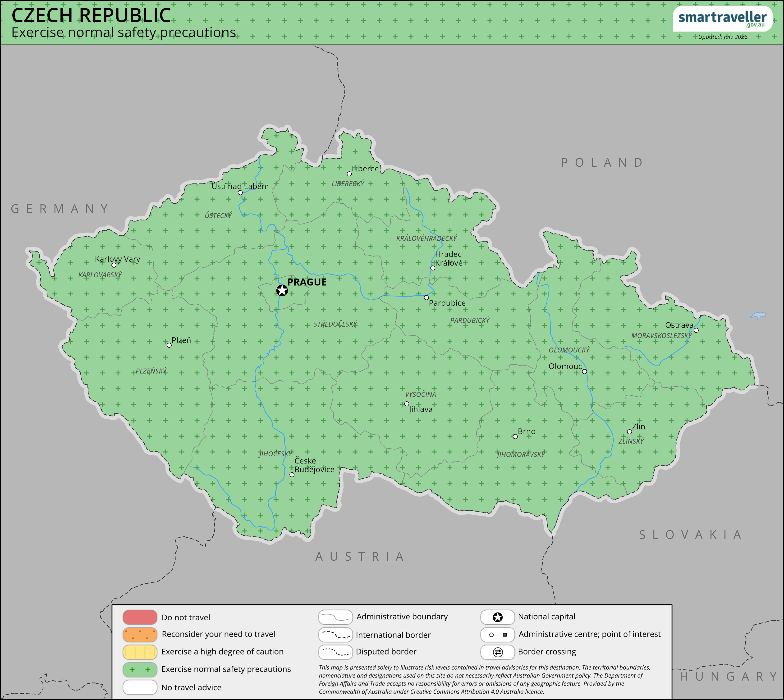This screenshot has height=700, width=784.
Task: Click the Pardubice city marker circle
Action: click(x=426, y=298)
